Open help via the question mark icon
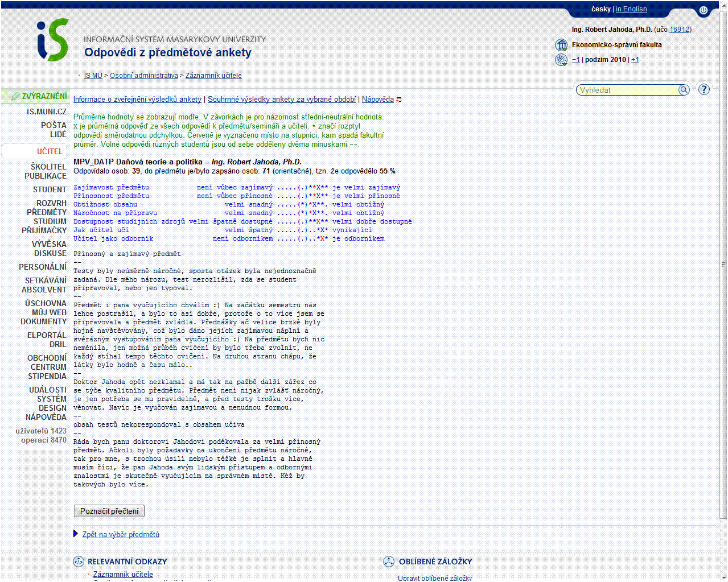This screenshot has height=582, width=728. pos(704,89)
